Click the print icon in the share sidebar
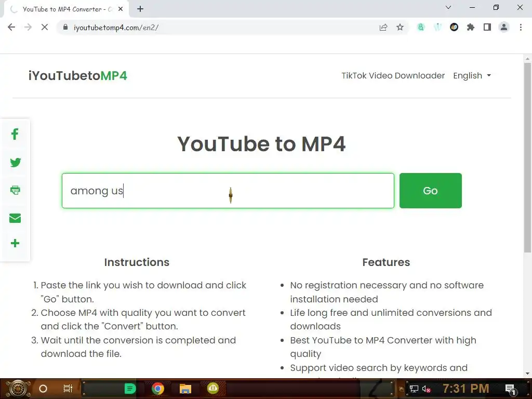Image resolution: width=532 pixels, height=399 pixels. point(15,190)
